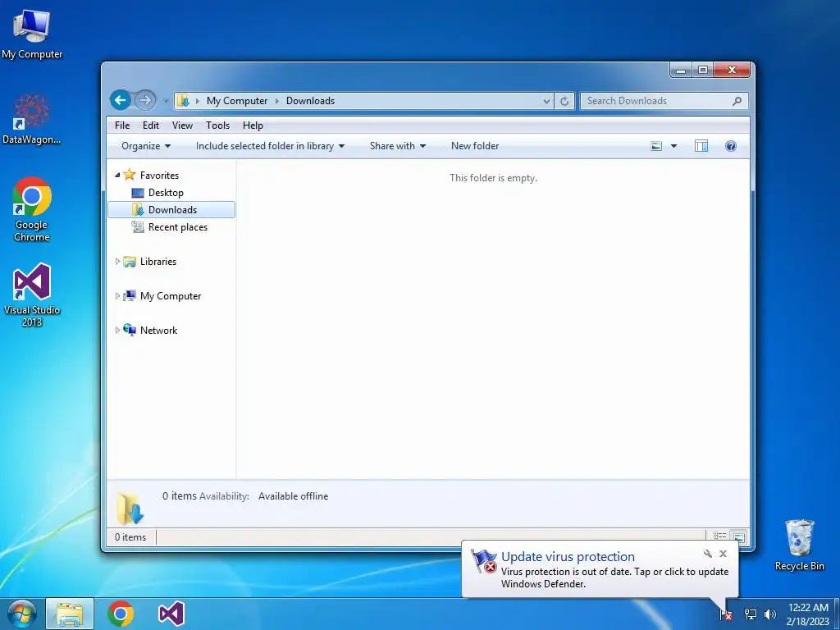Select the Google Chrome desktop shortcut
Viewport: 840px width, 630px height.
tap(32, 209)
